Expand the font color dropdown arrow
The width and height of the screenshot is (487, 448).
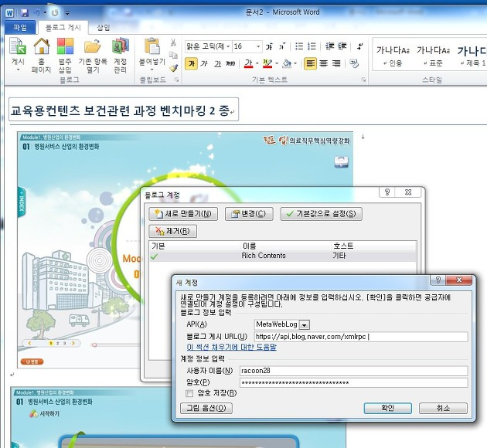257,63
